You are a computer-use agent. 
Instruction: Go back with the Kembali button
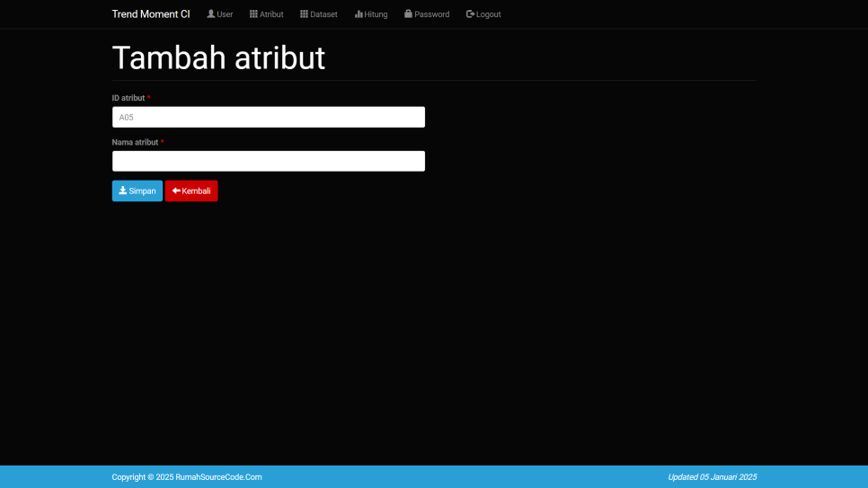click(x=191, y=191)
